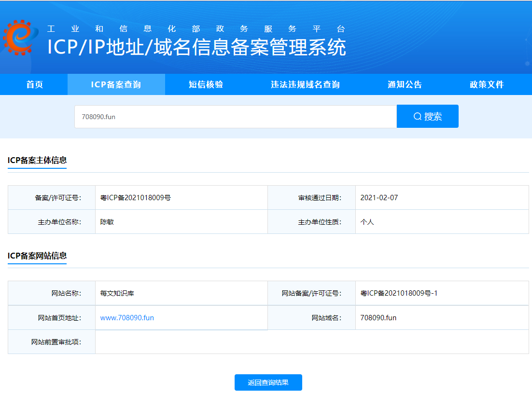This screenshot has height=395, width=532.
Task: Click the ICP备案主体信息 section heading
Action: (x=37, y=160)
